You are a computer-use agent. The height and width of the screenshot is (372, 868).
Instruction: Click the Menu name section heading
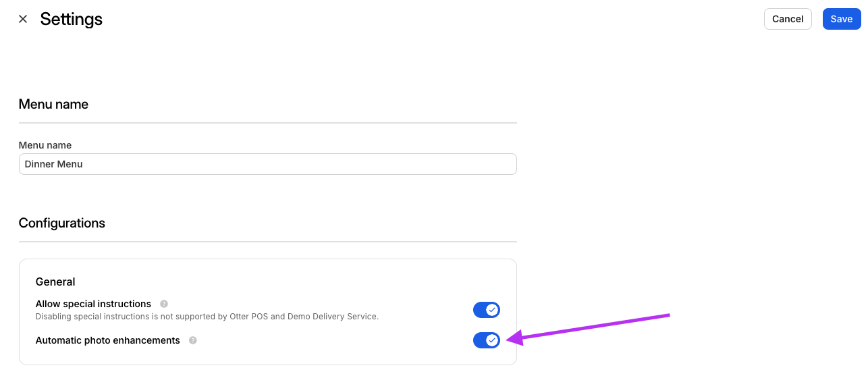point(53,104)
